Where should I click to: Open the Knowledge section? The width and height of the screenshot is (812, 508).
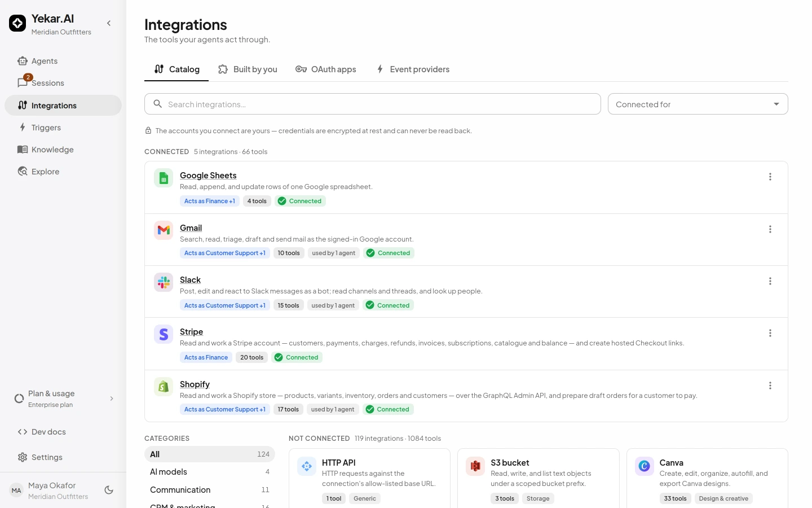(63, 150)
